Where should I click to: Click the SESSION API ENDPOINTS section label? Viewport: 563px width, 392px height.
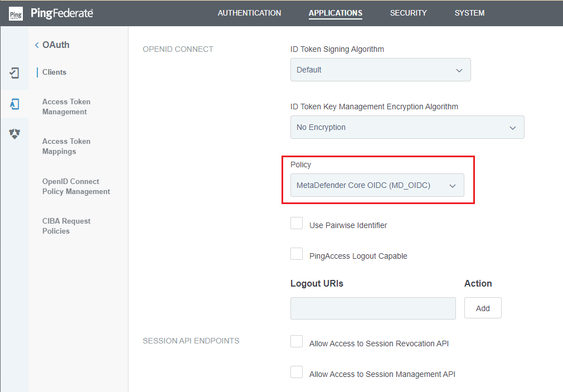pos(191,341)
